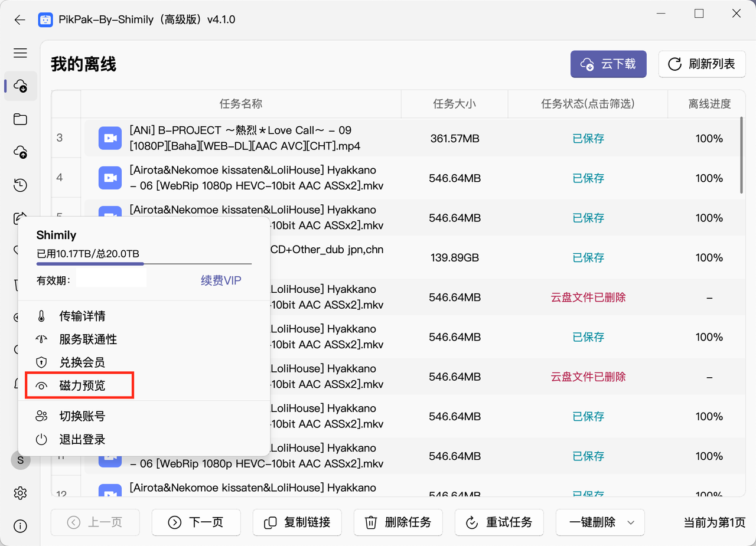This screenshot has height=546, width=756.
Task: Choose 传输详情 in the popup menu
Action: 82,316
